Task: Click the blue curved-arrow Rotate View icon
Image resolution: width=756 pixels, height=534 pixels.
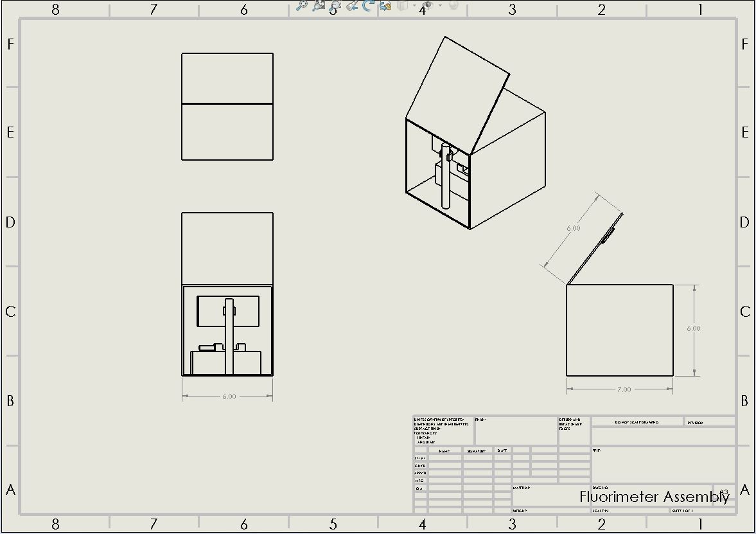Action: [368, 6]
